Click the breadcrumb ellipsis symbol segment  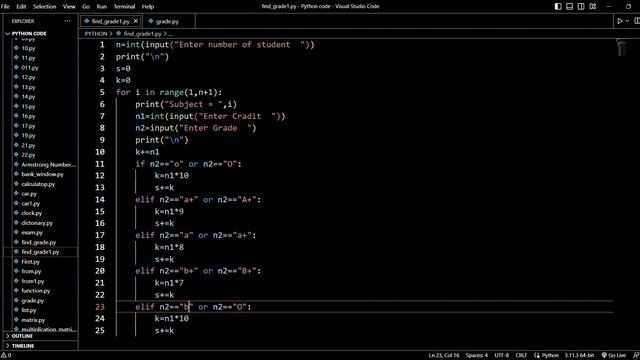[x=170, y=34]
